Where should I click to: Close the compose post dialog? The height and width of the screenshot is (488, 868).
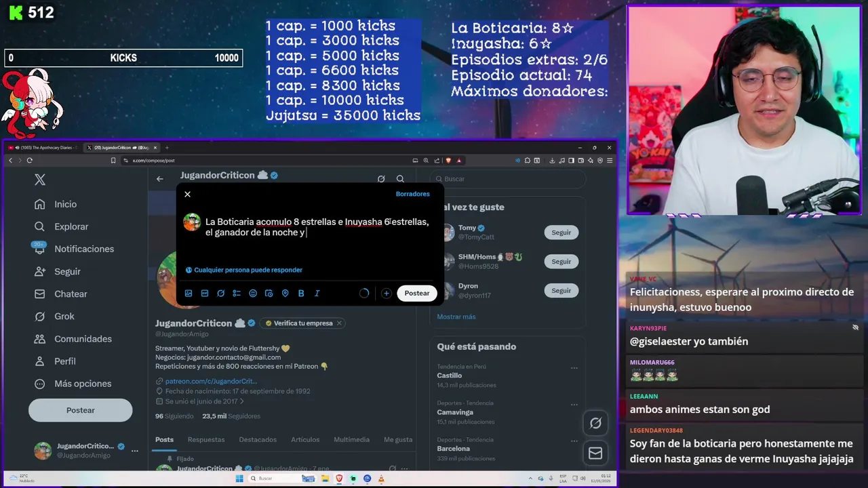[187, 195]
